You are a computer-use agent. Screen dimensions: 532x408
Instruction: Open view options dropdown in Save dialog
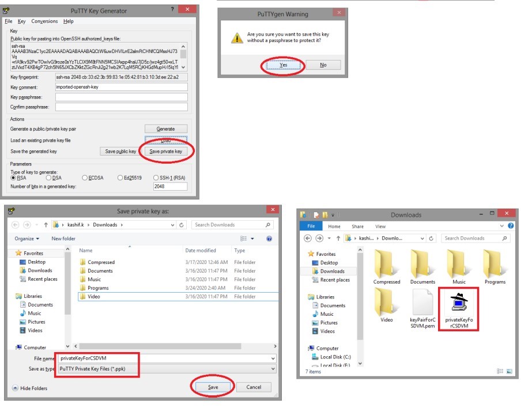pyautogui.click(x=252, y=239)
